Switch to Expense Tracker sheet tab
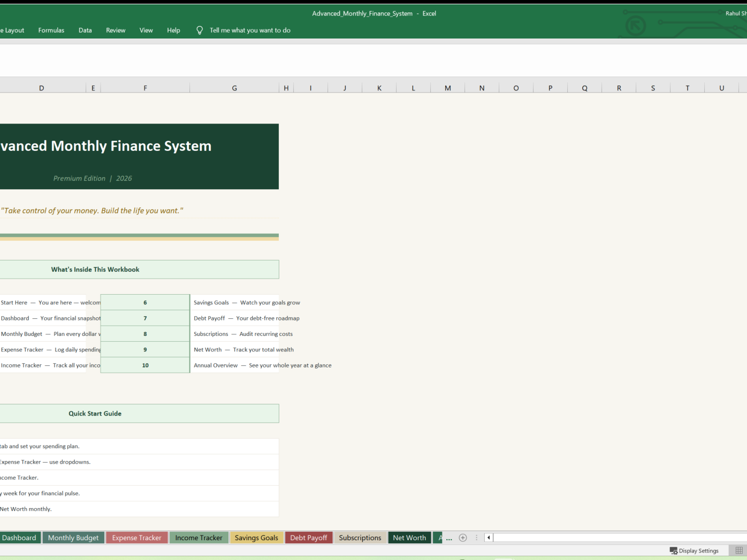747x560 pixels. tap(136, 538)
